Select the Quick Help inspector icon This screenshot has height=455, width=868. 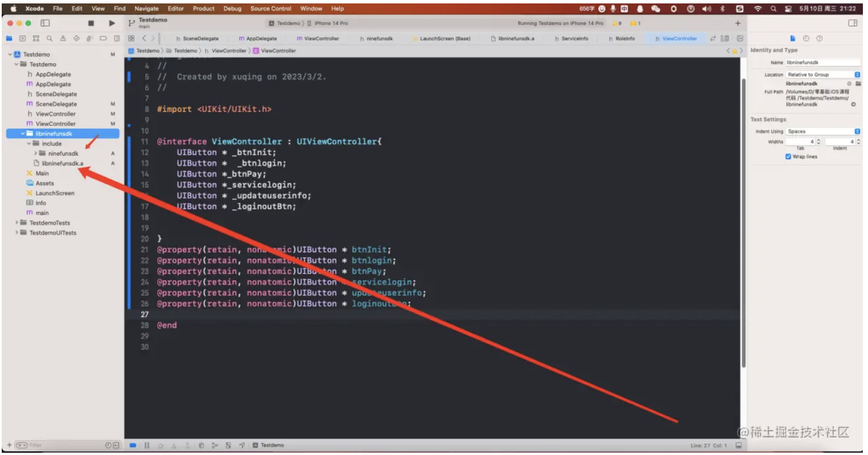pos(820,38)
